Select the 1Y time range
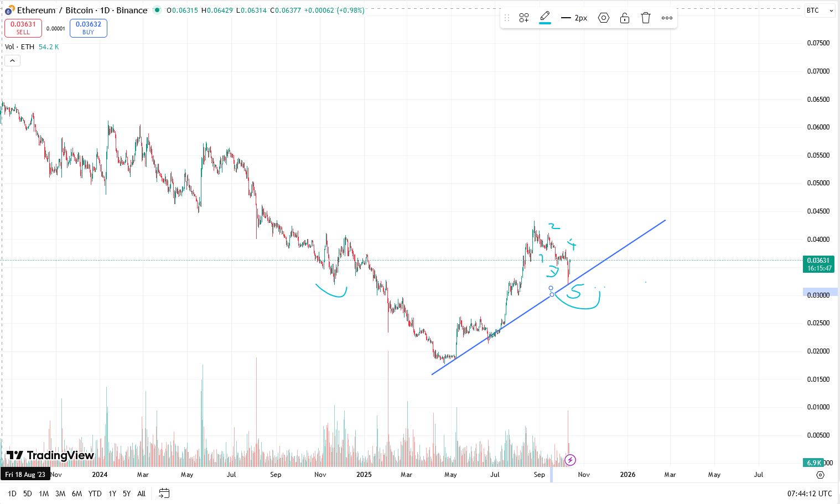The height and width of the screenshot is (504, 840). [112, 493]
